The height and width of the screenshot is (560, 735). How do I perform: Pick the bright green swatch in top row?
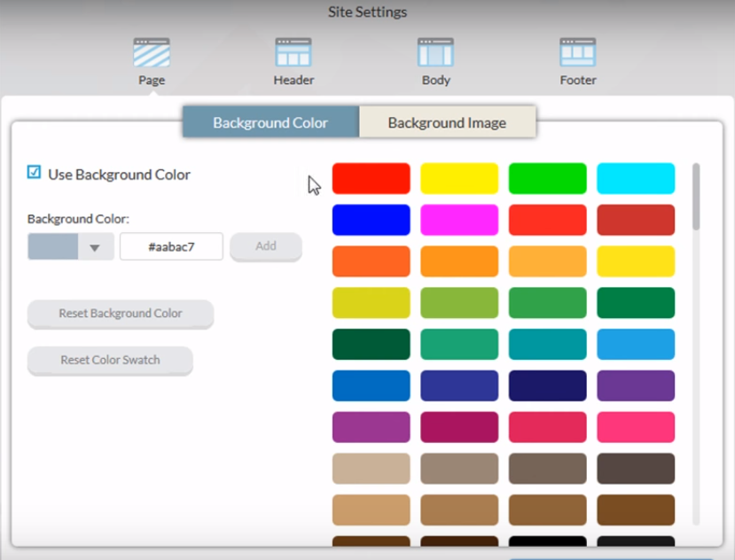click(x=547, y=178)
